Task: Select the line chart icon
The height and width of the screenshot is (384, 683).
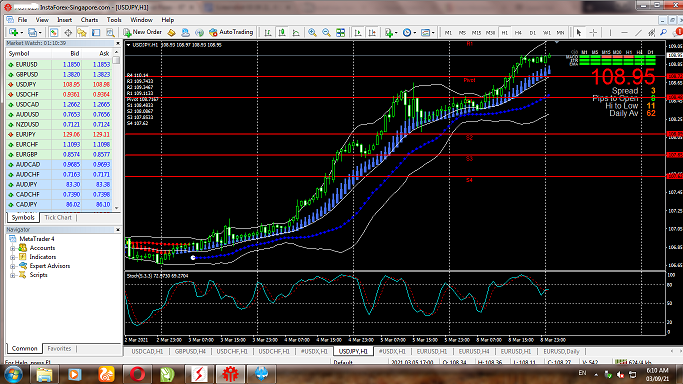Action: (x=296, y=33)
